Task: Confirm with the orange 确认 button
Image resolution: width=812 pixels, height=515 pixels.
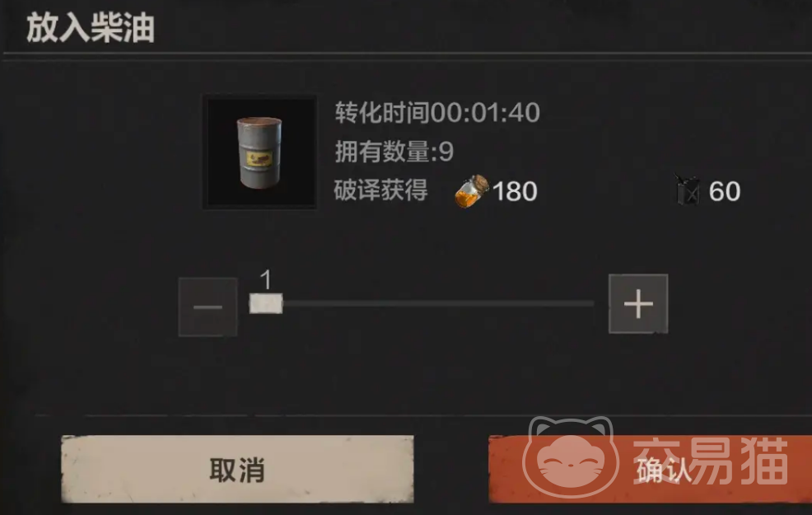Action: pos(650,470)
